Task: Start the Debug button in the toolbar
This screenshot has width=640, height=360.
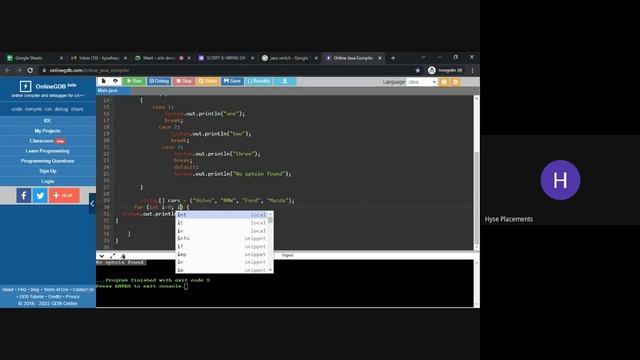Action: [x=159, y=81]
